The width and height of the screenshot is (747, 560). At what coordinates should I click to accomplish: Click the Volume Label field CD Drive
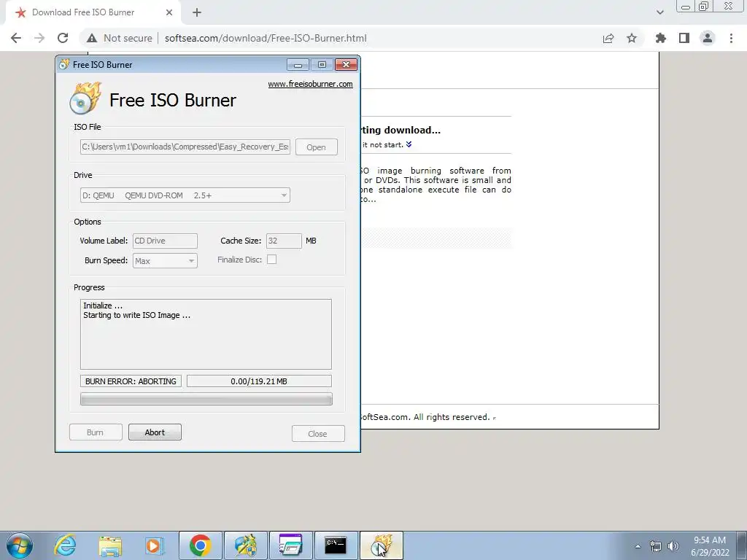pyautogui.click(x=165, y=241)
